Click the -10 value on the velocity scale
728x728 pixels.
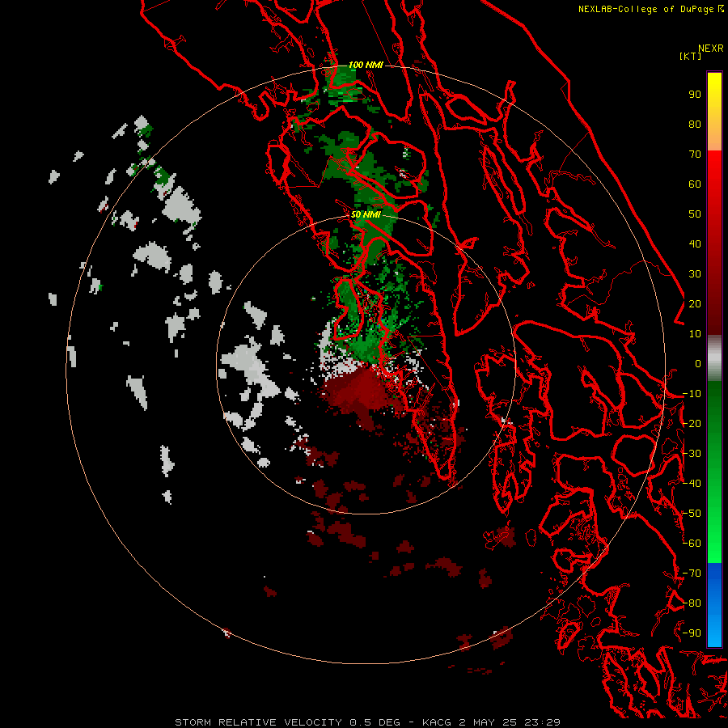point(692,394)
